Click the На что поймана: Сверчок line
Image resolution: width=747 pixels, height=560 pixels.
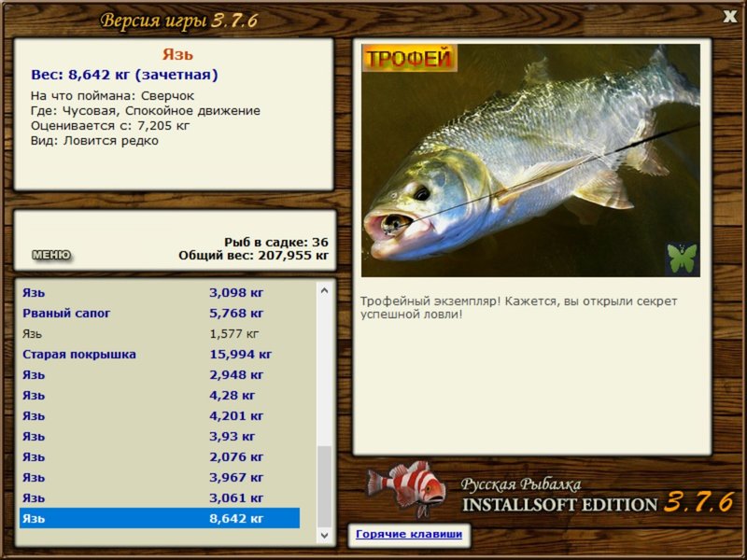pyautogui.click(x=112, y=96)
